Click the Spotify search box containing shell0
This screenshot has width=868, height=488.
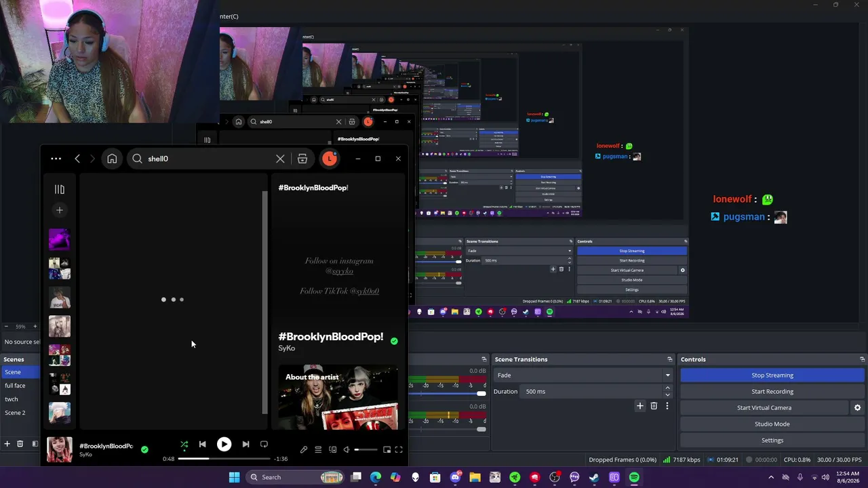coord(209,159)
